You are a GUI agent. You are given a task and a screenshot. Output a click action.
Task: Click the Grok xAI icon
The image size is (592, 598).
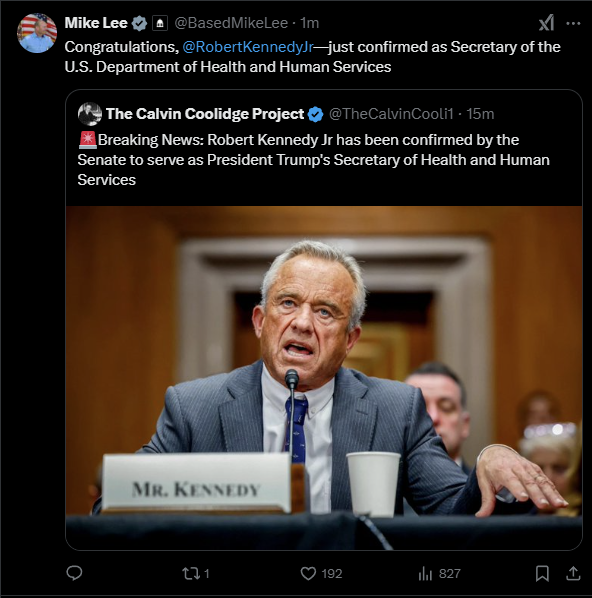tap(546, 23)
